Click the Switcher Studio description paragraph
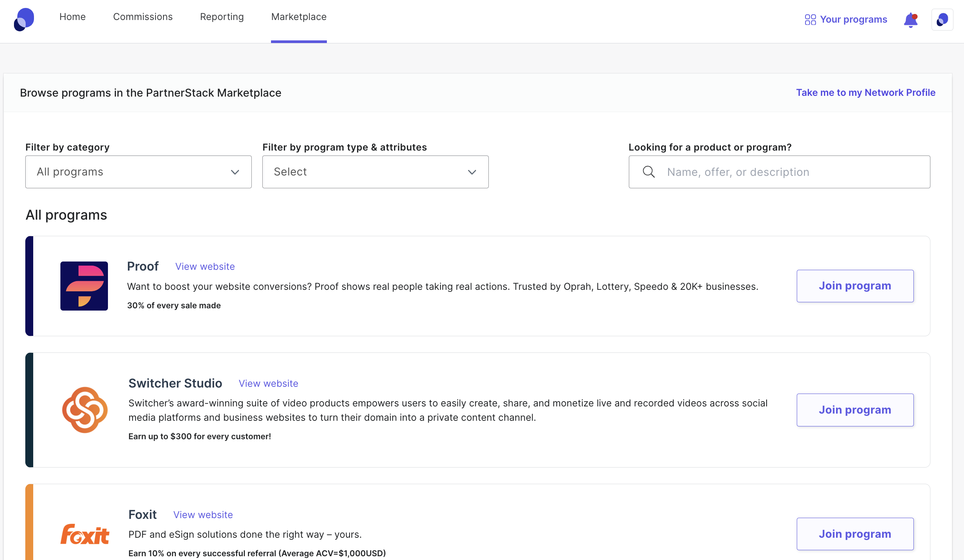 pos(448,410)
